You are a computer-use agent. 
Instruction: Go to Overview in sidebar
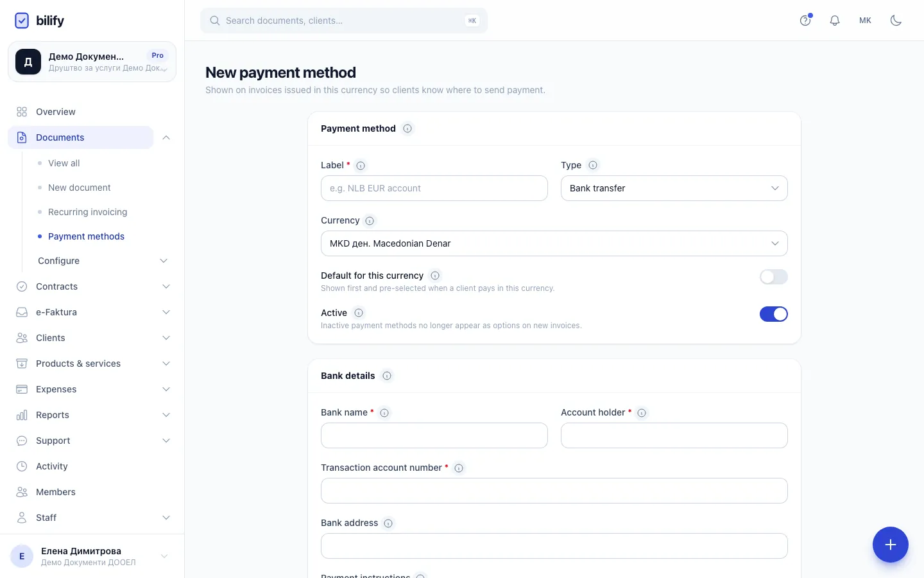[x=92, y=112]
